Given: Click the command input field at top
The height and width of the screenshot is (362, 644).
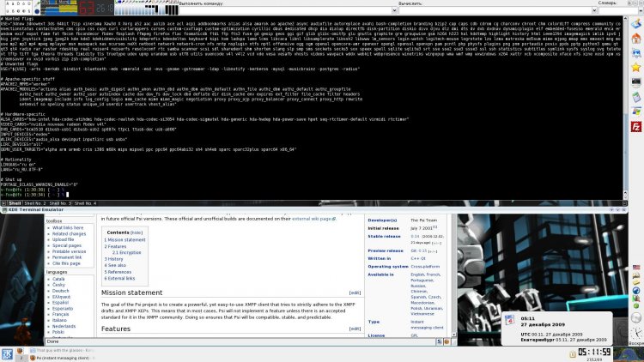Looking at the screenshot, I should click(285, 10).
